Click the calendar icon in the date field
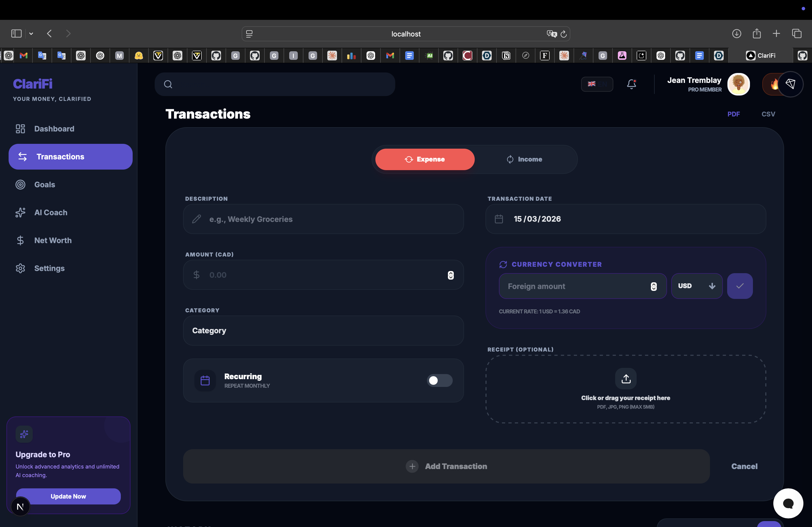 [x=499, y=219]
